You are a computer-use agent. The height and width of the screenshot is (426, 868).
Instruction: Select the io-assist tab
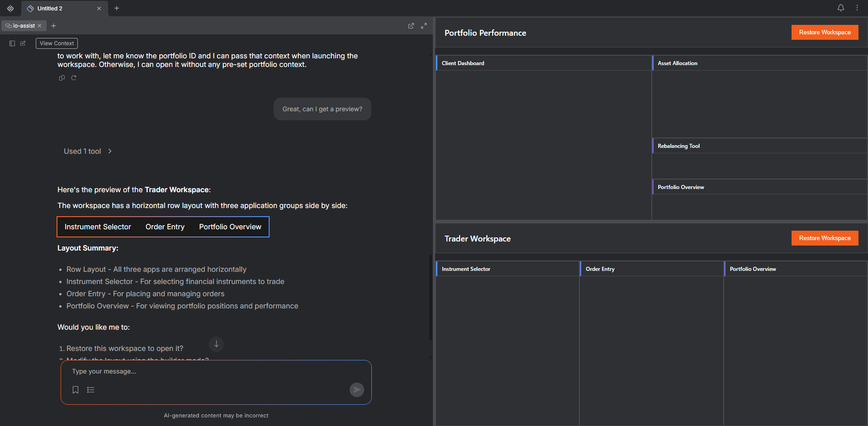pos(24,26)
